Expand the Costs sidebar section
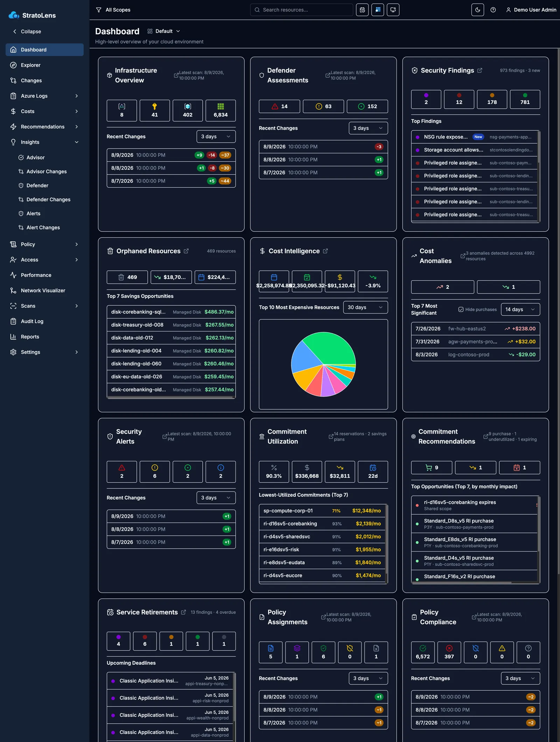Screen dimensions: 560x742 click(x=44, y=111)
